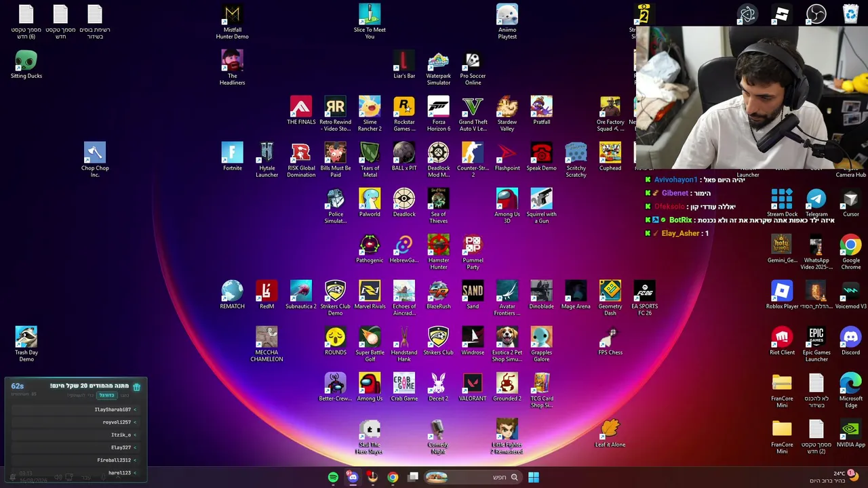
Task: Open Spotify from the taskbar
Action: point(333,478)
